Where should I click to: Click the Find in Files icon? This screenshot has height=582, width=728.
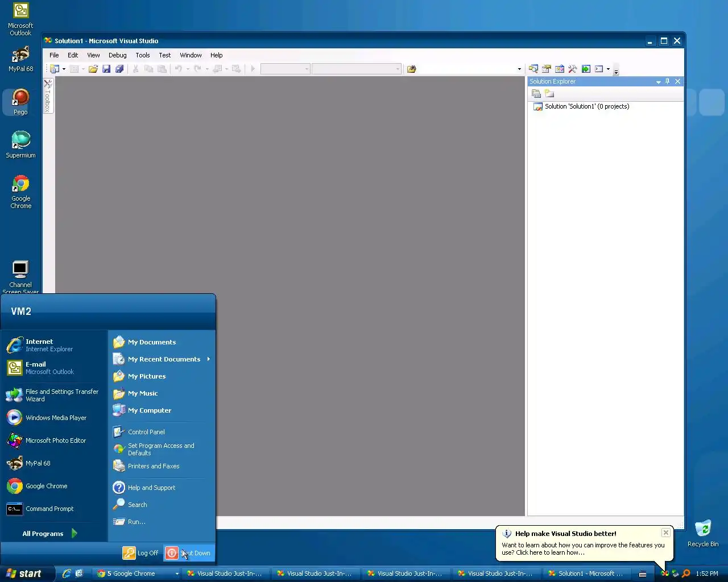click(411, 69)
